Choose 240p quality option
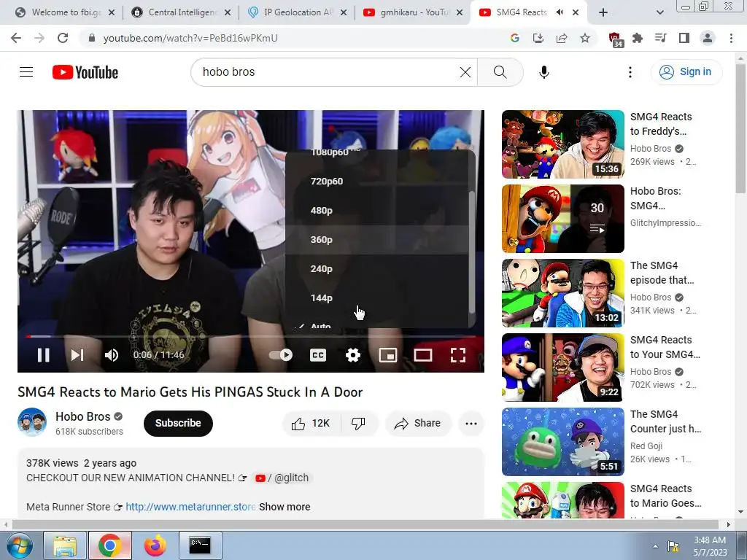747x560 pixels. [377, 268]
